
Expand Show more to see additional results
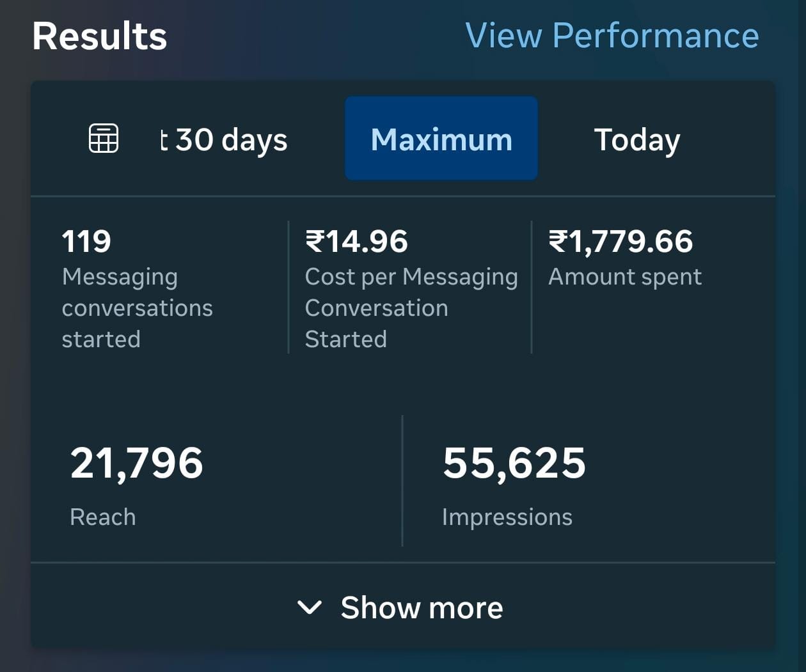coord(422,608)
